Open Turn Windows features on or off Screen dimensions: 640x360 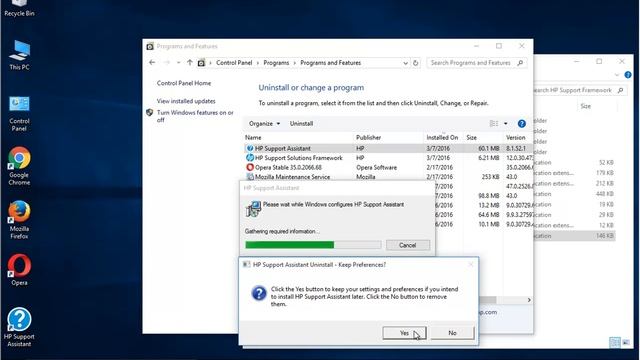(195, 116)
